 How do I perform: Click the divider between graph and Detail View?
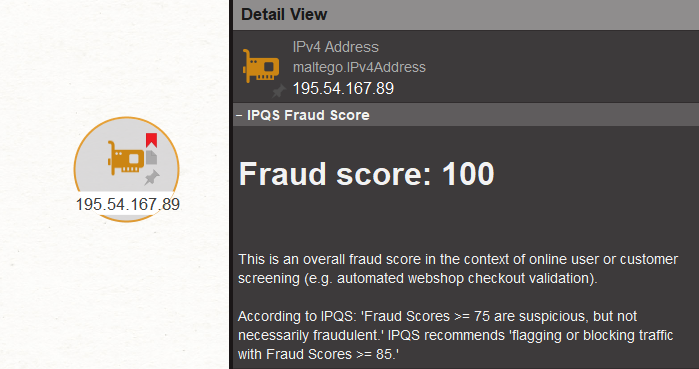pos(231,184)
